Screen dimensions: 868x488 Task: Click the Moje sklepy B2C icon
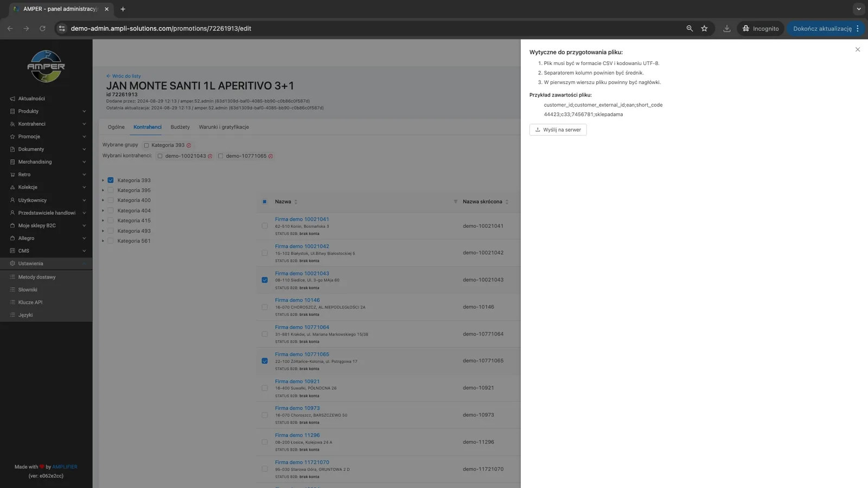tap(12, 226)
